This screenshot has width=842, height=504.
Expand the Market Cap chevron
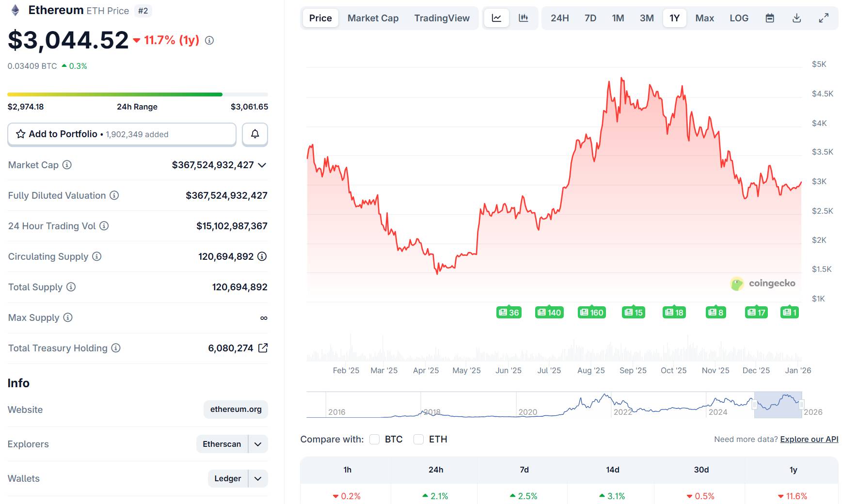pos(262,165)
